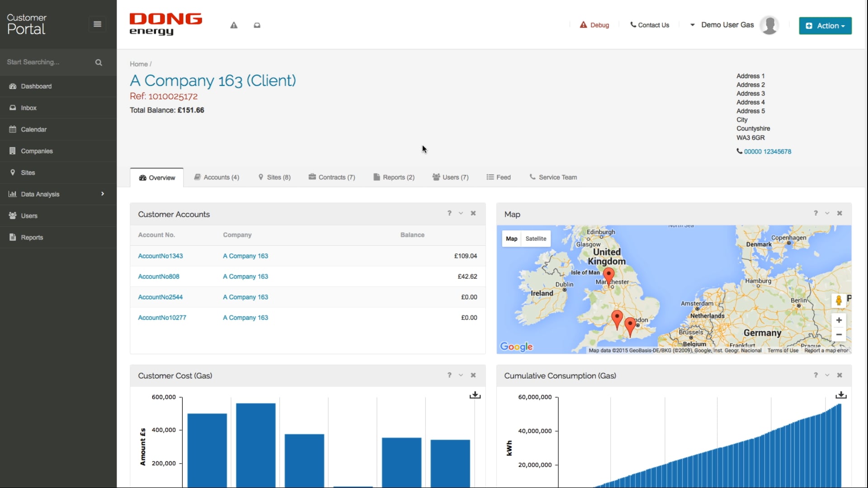
Task: Click the Contact Us link
Action: pos(650,25)
